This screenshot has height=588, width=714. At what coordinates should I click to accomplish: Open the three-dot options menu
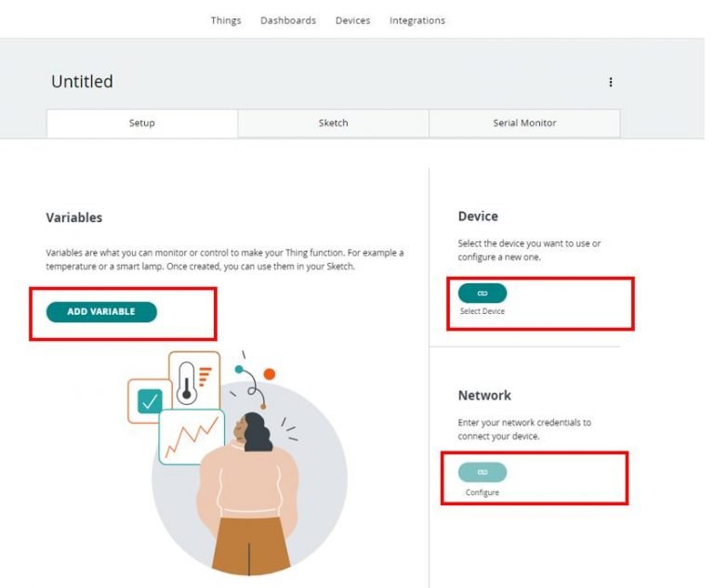pyautogui.click(x=611, y=82)
